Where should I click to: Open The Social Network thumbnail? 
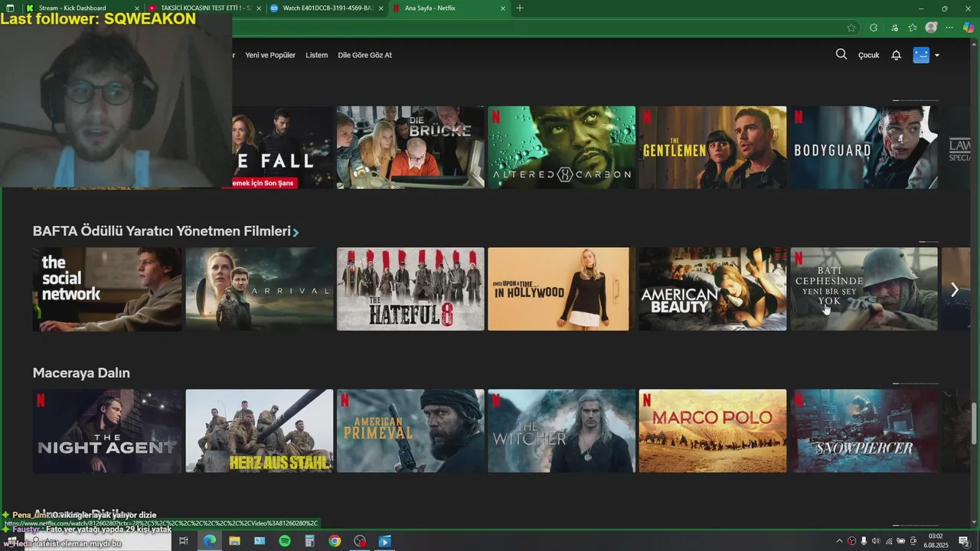[107, 289]
